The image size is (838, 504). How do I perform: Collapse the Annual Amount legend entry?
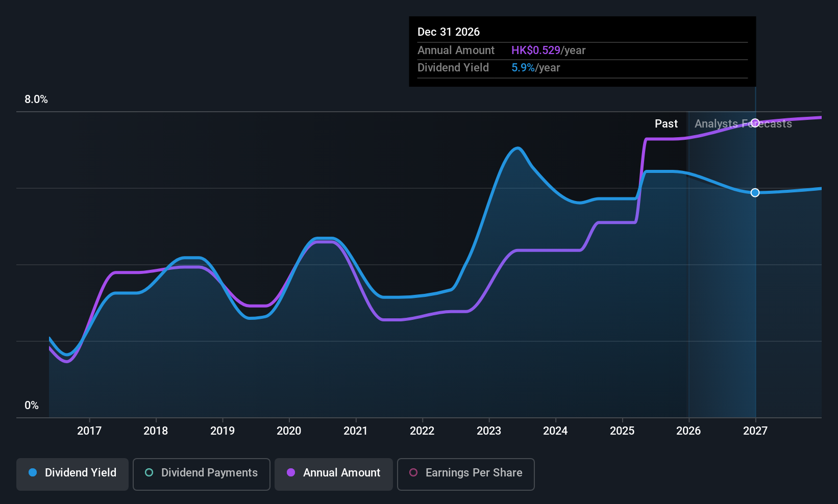pos(333,474)
